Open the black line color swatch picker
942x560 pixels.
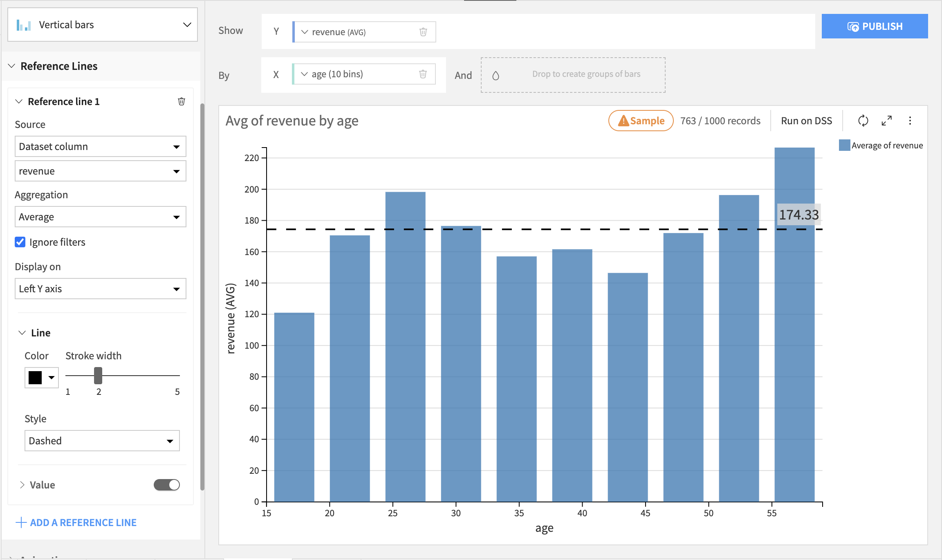click(42, 377)
